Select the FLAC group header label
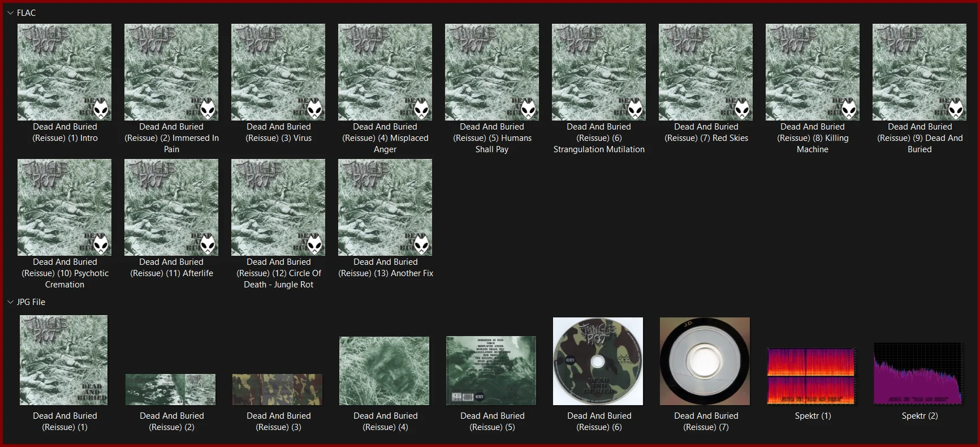The image size is (980, 447). [26, 12]
